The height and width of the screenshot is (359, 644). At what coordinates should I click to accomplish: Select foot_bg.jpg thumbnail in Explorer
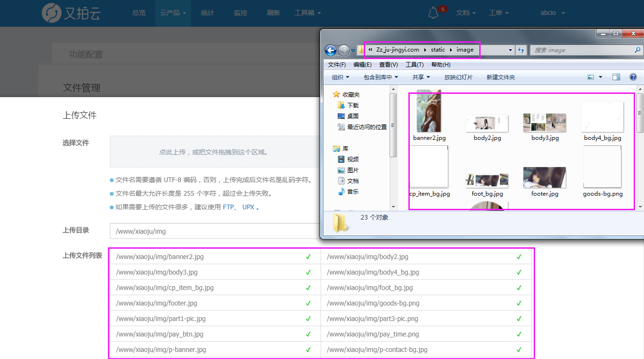tap(487, 181)
